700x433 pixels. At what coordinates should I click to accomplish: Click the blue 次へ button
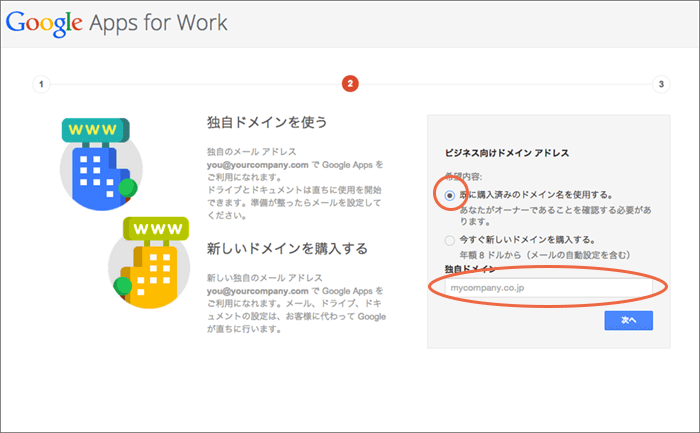629,321
